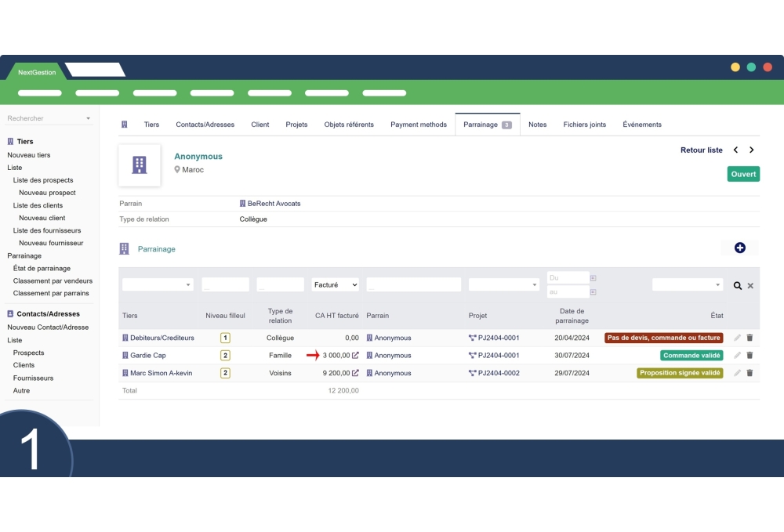Expand the Tiers filter dropdown
Screen dimensions: 784x532
point(158,285)
